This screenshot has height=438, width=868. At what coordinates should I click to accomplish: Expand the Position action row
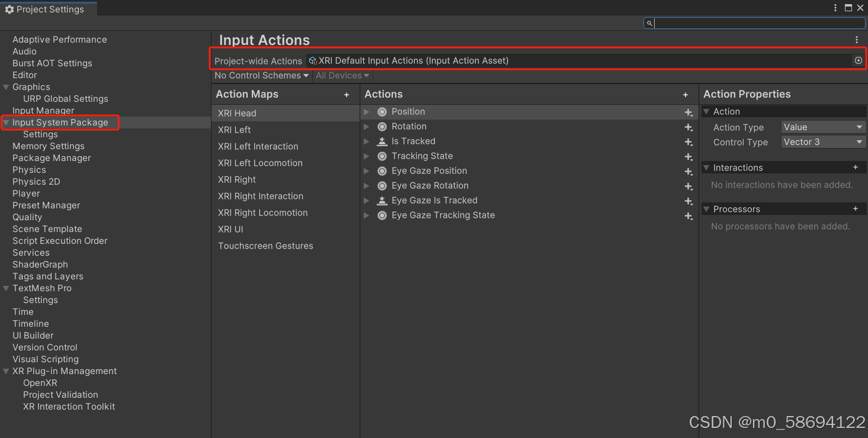(x=366, y=111)
